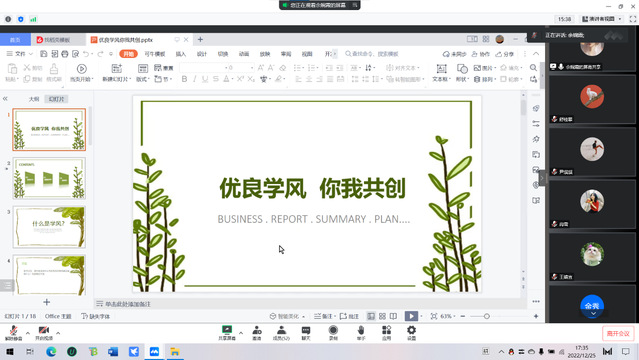Click the notes area to add notes
This screenshot has height=360, width=639.
pyautogui.click(x=128, y=304)
